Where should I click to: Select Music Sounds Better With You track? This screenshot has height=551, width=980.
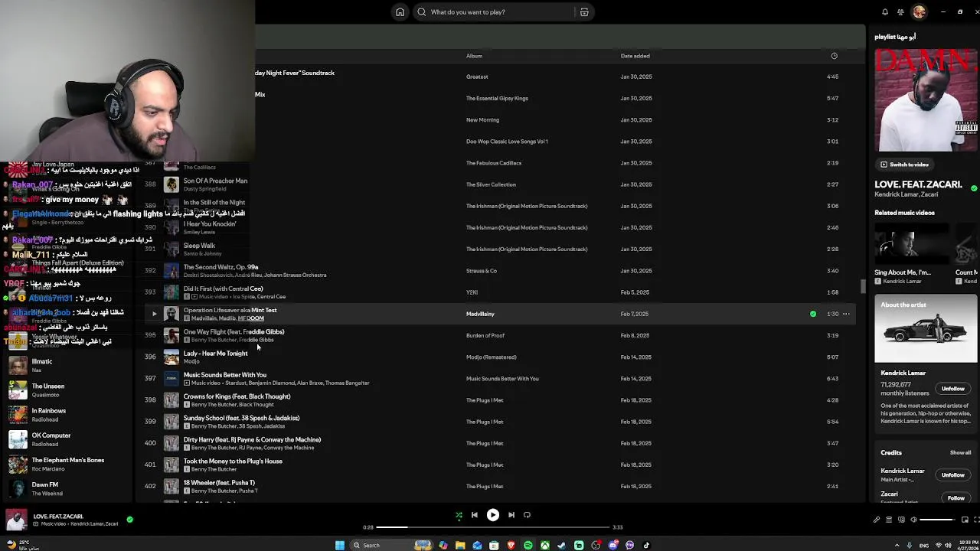pos(224,375)
